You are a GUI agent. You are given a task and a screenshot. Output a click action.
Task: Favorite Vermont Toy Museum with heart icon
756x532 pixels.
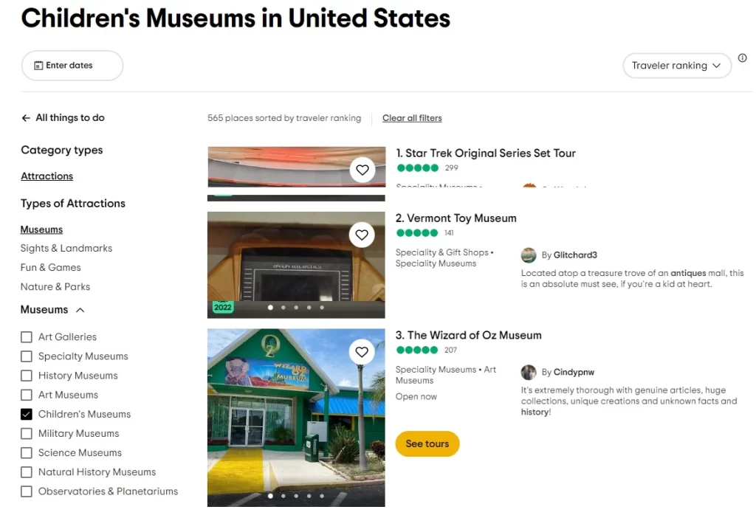362,235
